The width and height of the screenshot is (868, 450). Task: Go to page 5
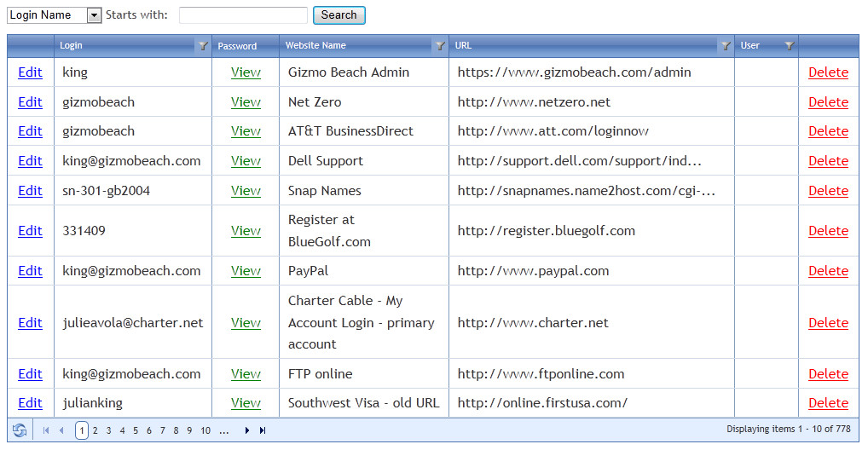click(x=135, y=430)
